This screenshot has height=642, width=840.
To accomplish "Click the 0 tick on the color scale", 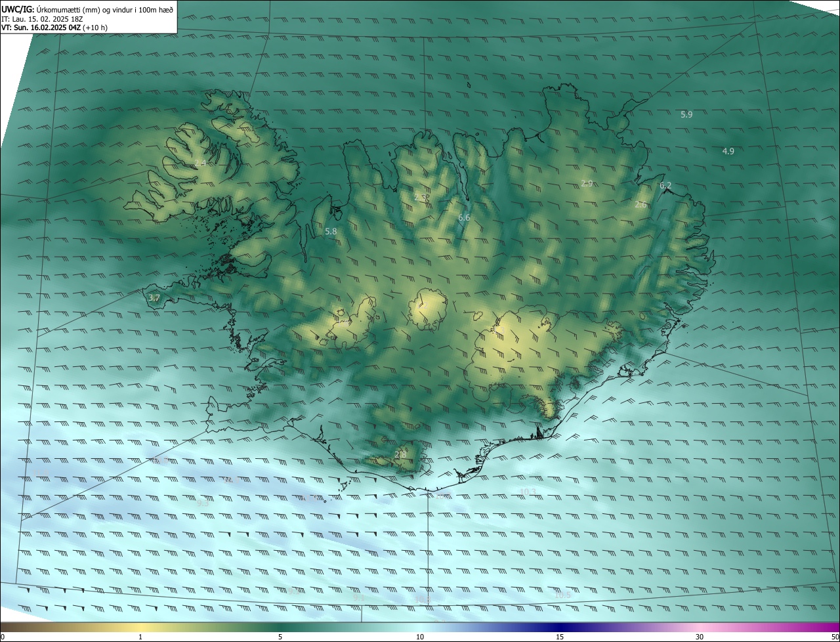I will (x=3, y=637).
